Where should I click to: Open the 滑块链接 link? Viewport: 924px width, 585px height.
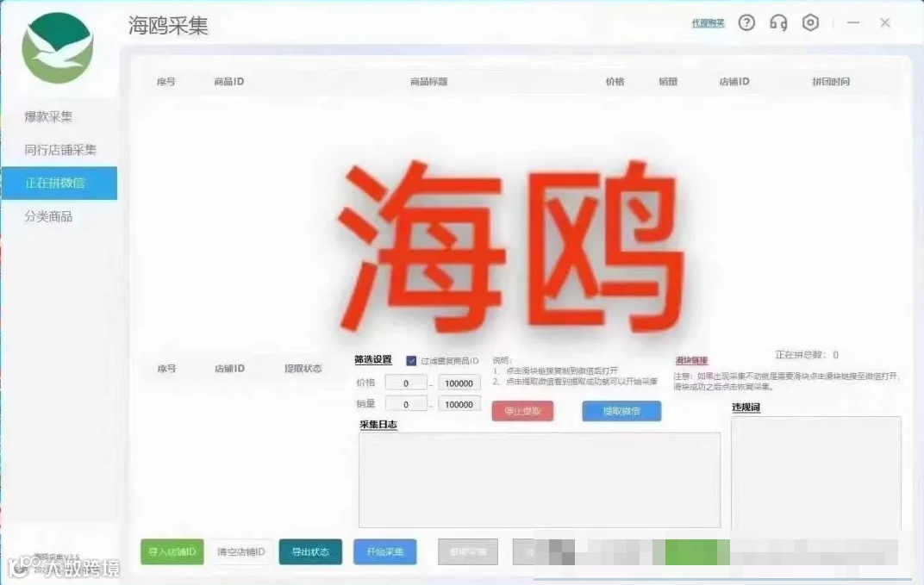pyautogui.click(x=691, y=360)
